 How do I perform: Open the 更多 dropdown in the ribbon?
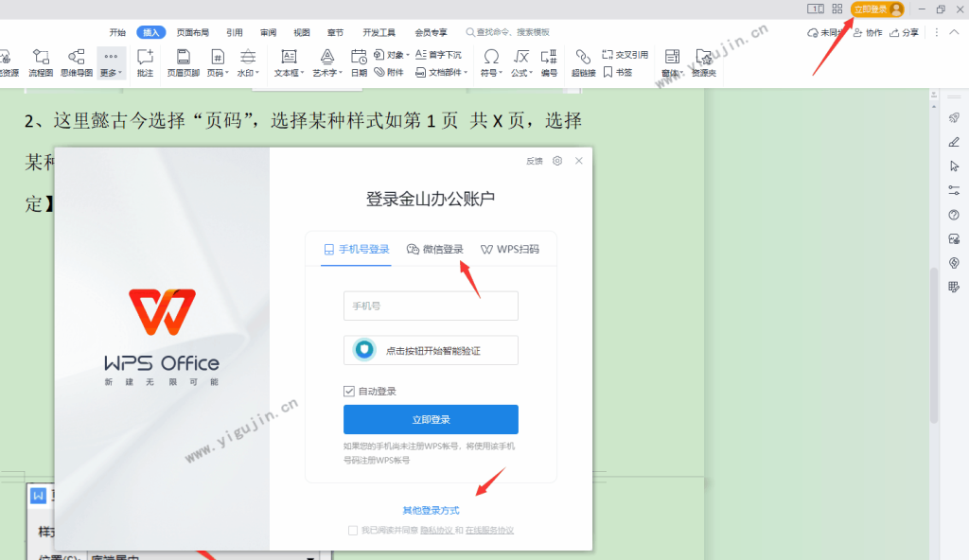coord(111,62)
